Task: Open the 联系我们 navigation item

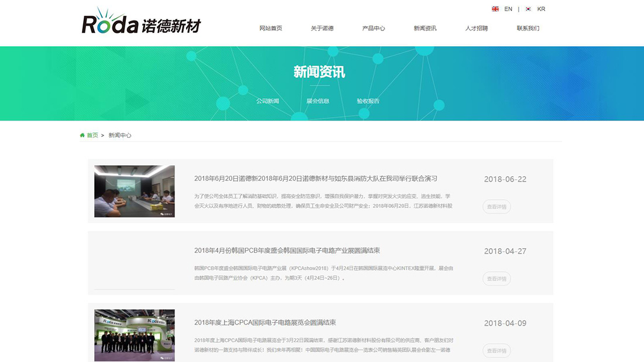Action: tap(527, 28)
